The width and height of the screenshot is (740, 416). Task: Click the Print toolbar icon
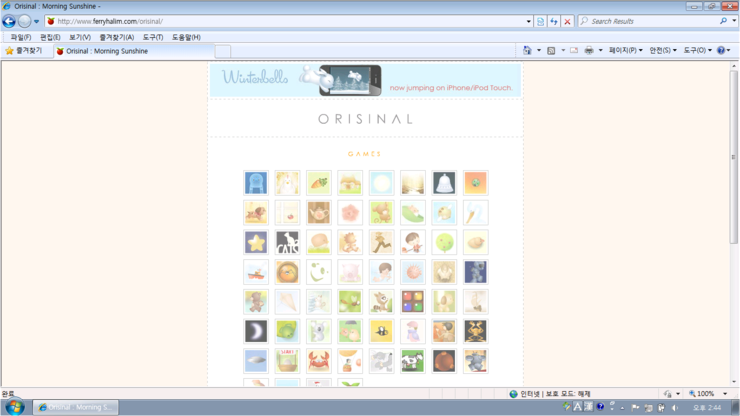coord(589,50)
